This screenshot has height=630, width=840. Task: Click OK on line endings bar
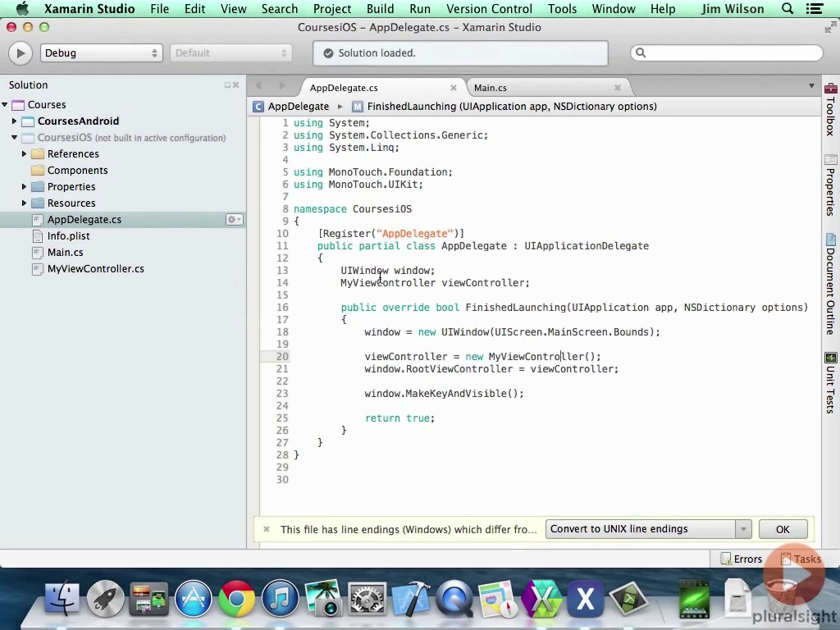coord(783,529)
